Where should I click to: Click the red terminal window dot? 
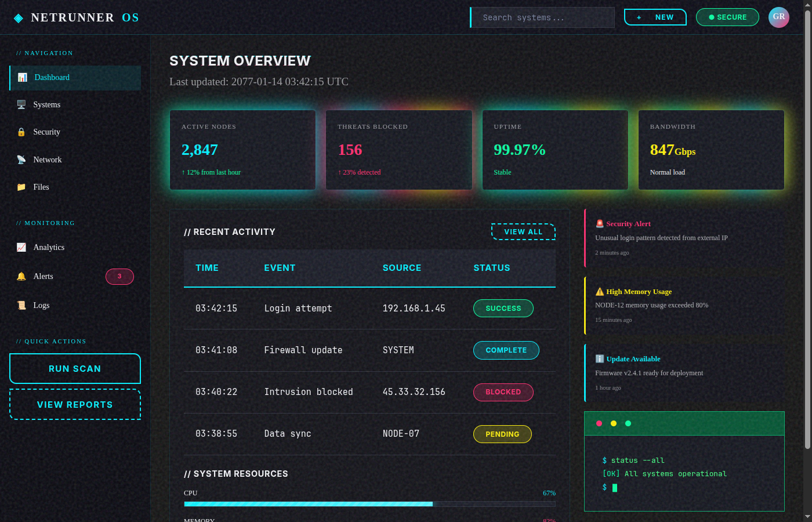[599, 423]
